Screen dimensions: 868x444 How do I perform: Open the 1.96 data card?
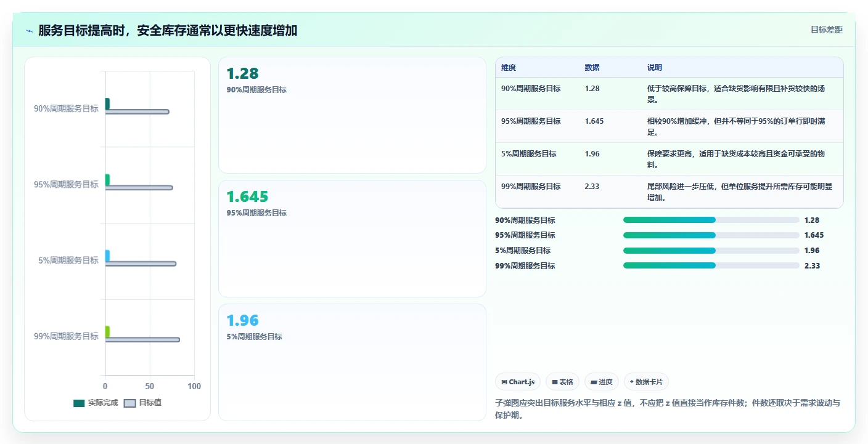[x=352, y=362]
